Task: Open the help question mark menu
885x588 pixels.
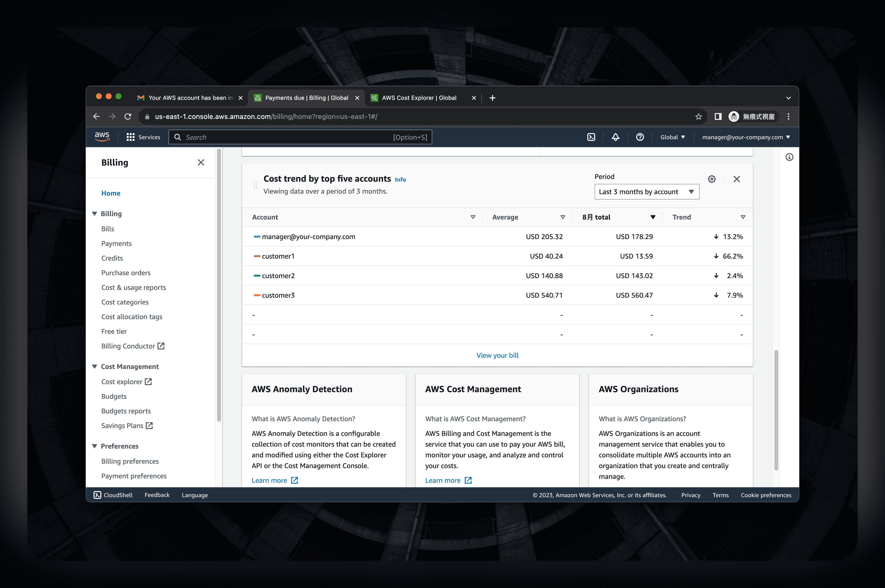Action: (x=640, y=137)
